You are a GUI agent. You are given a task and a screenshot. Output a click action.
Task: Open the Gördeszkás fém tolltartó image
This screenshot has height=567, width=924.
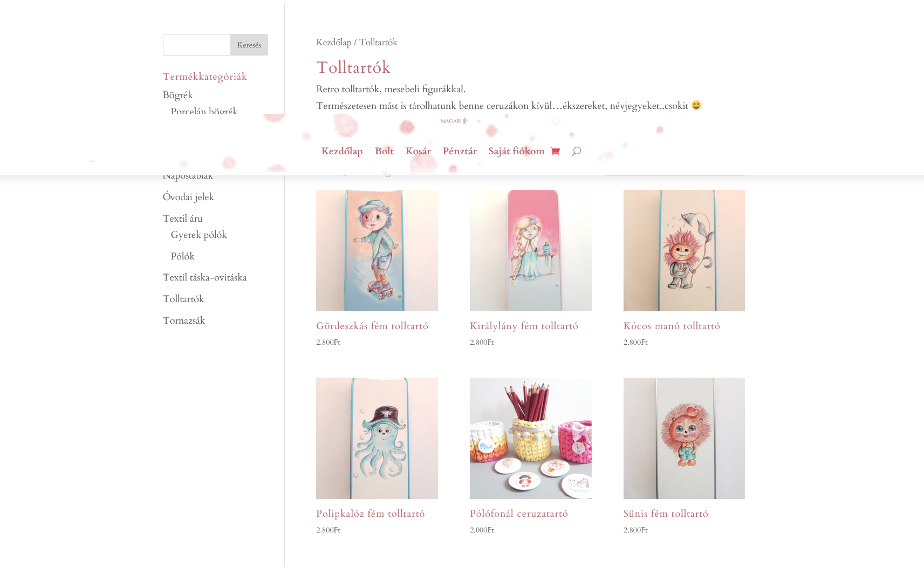click(x=377, y=250)
